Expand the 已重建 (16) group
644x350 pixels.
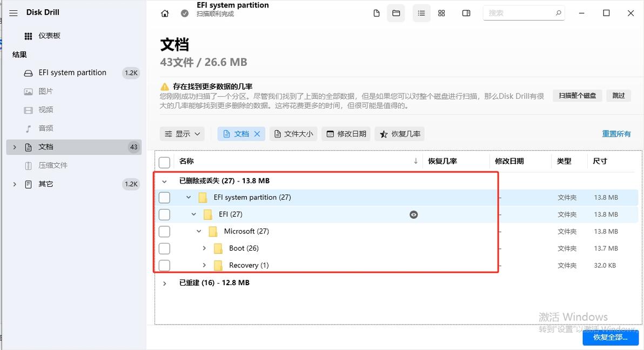[x=165, y=282]
